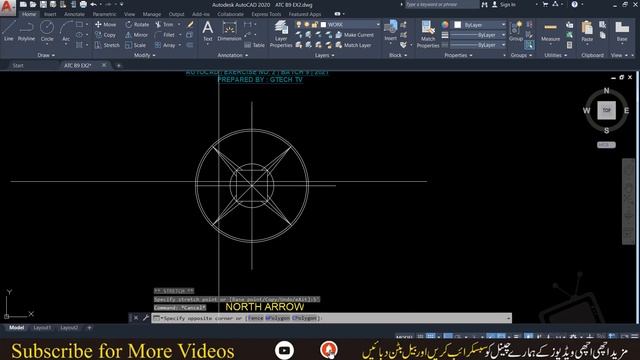The height and width of the screenshot is (360, 640).
Task: Click Sign In
Action: coord(503,4)
